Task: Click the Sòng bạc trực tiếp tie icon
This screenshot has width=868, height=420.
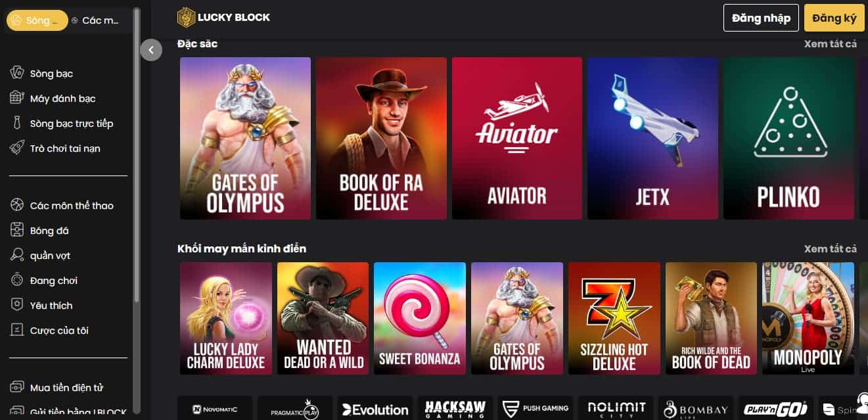Action: (17, 123)
